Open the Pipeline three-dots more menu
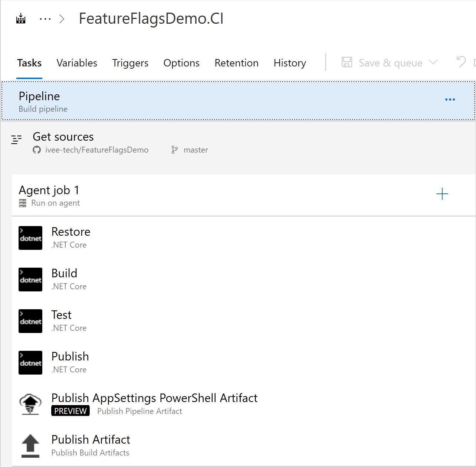Viewport: 476px width, 467px height. (450, 99)
